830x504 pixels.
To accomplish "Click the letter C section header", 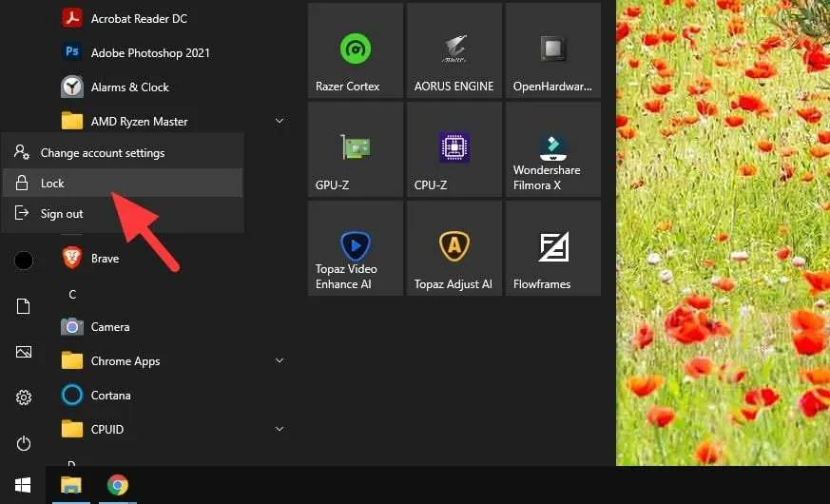I will tap(72, 295).
